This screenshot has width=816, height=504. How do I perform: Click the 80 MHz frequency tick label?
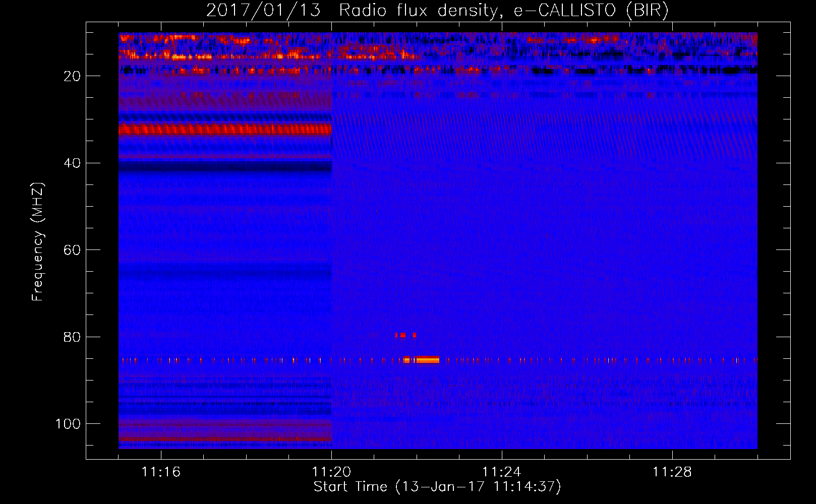point(73,337)
